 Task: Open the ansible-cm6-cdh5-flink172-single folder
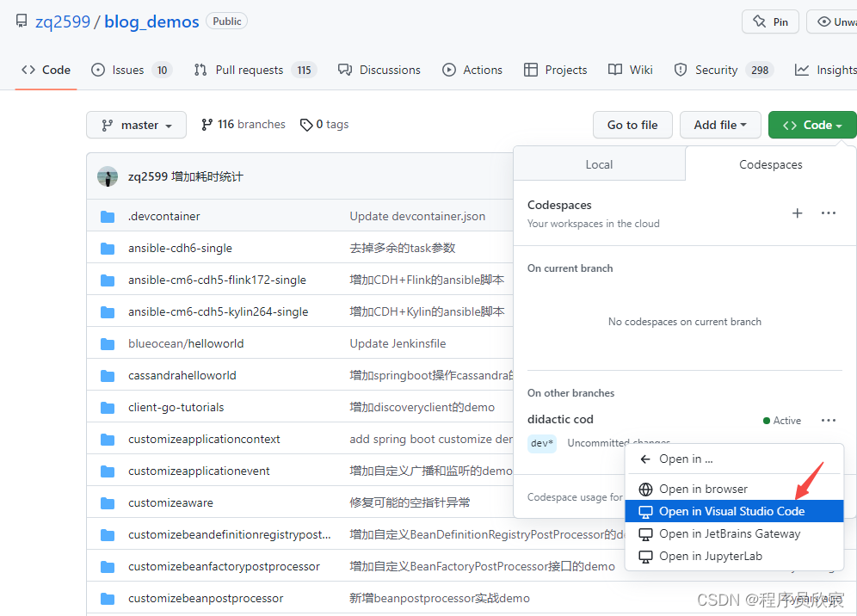[217, 280]
